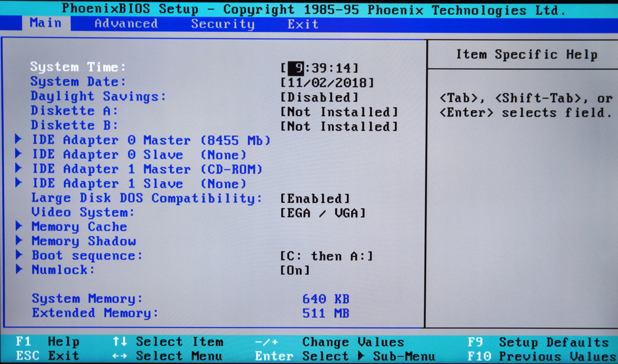The height and width of the screenshot is (364, 618).
Task: Toggle the Numlock On value
Action: point(295,270)
